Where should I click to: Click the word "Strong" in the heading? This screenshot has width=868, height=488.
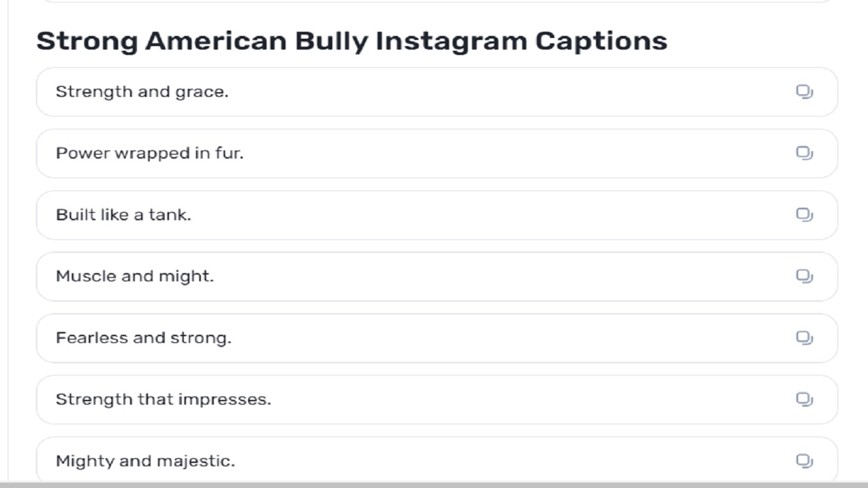coord(86,41)
